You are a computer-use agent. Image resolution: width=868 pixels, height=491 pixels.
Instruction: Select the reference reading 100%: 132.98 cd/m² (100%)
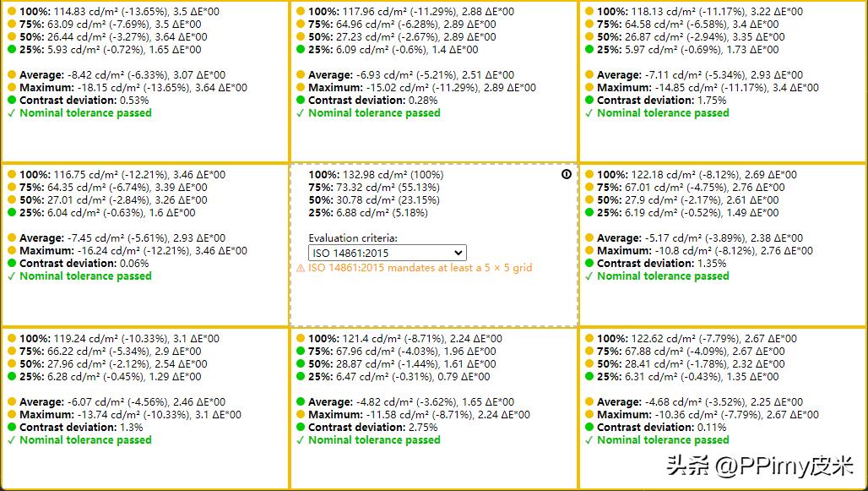[376, 175]
